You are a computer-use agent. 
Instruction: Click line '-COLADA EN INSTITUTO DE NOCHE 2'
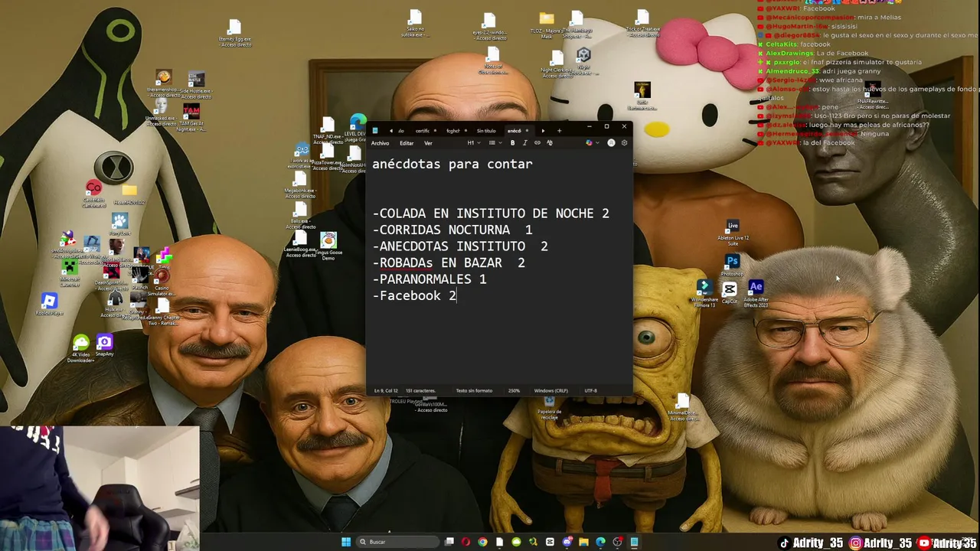(491, 214)
